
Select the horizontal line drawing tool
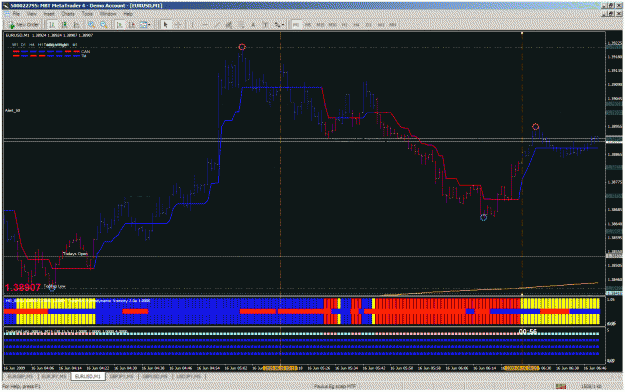205,25
